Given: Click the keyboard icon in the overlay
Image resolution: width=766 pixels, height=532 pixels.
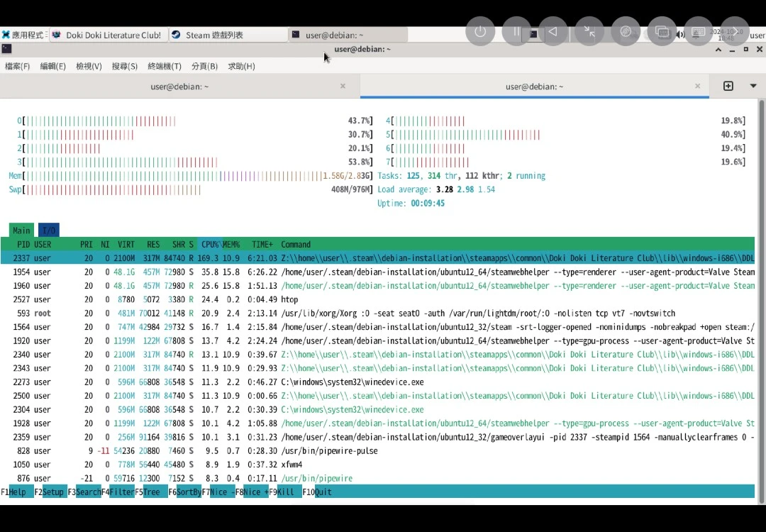Looking at the screenshot, I should tap(698, 32).
